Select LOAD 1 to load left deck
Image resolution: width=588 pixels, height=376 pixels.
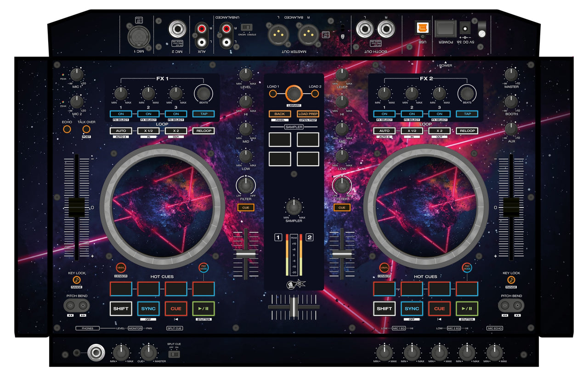[x=272, y=94]
